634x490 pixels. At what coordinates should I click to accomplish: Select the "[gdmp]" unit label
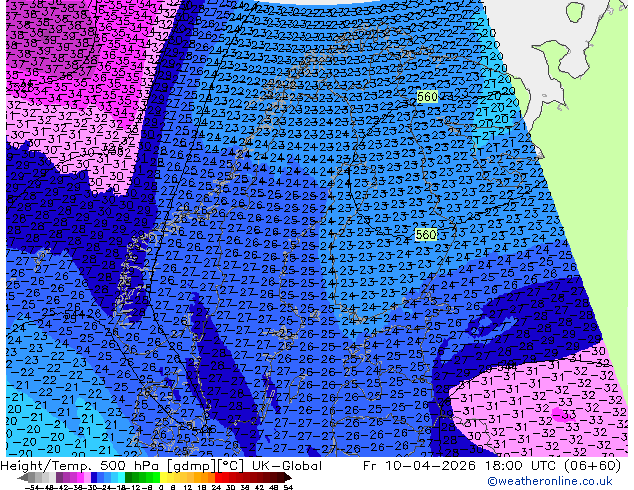click(x=192, y=466)
